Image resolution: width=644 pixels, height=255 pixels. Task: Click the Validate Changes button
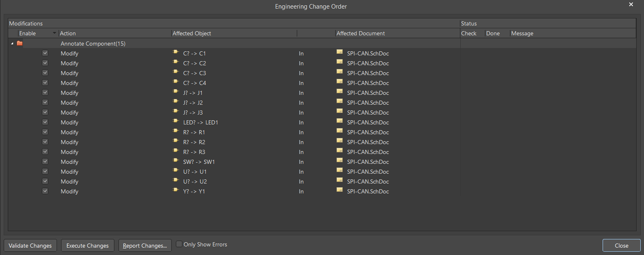click(x=30, y=246)
